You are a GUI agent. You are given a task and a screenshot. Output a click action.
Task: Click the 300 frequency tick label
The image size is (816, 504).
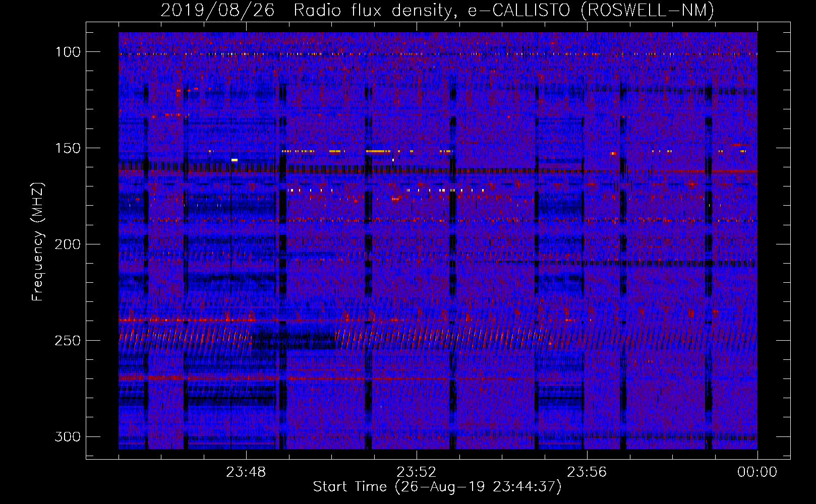tap(68, 437)
